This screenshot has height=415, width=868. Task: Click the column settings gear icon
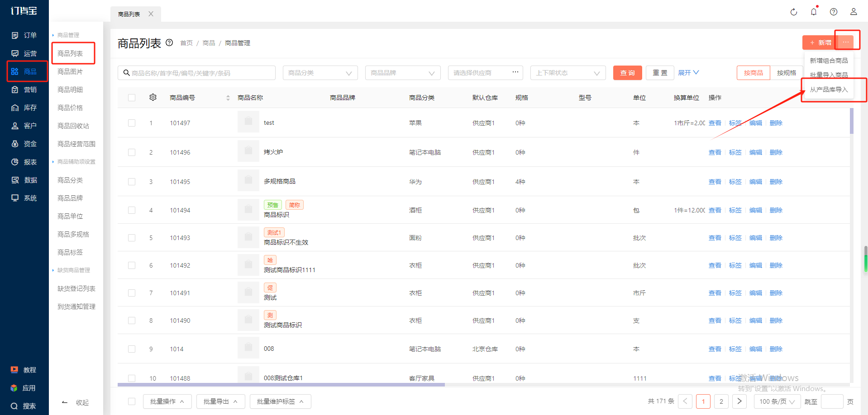coord(153,98)
